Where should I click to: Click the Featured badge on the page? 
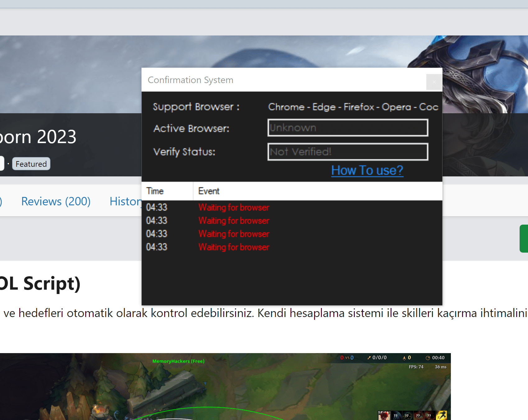coord(31,164)
